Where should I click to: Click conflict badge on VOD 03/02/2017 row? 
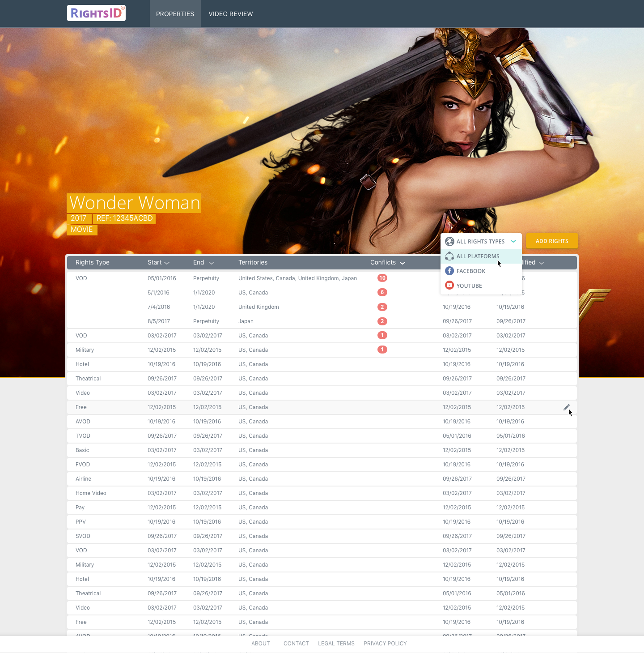click(382, 335)
